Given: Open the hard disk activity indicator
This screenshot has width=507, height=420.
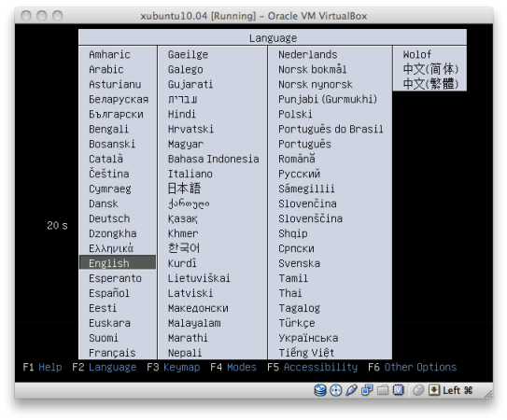Looking at the screenshot, I should [x=320, y=390].
